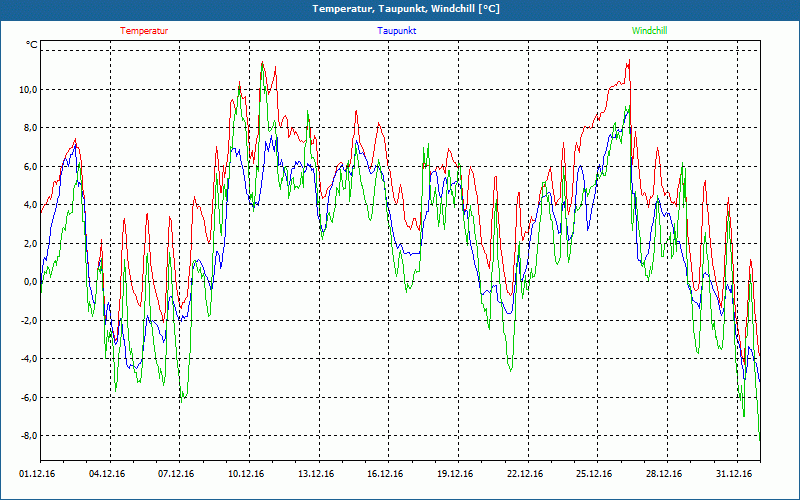Image resolution: width=800 pixels, height=500 pixels.
Task: Click the blue Taupunkt legend label
Action: point(396,31)
